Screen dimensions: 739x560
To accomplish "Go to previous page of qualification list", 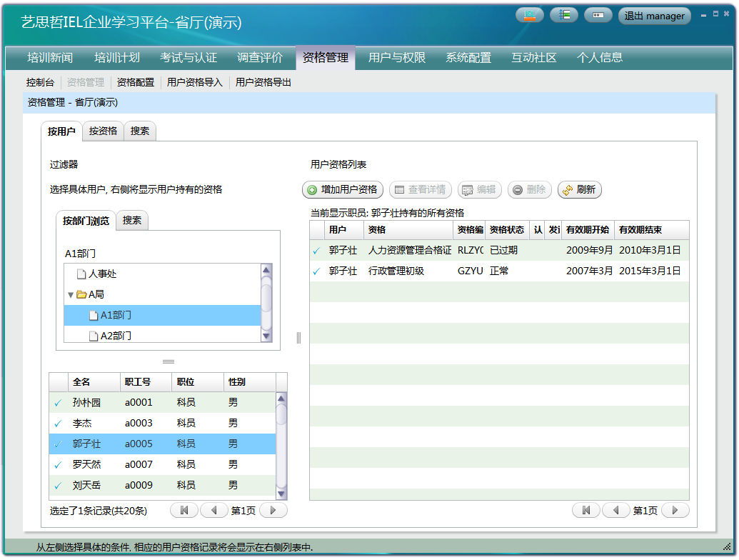I will (x=616, y=511).
